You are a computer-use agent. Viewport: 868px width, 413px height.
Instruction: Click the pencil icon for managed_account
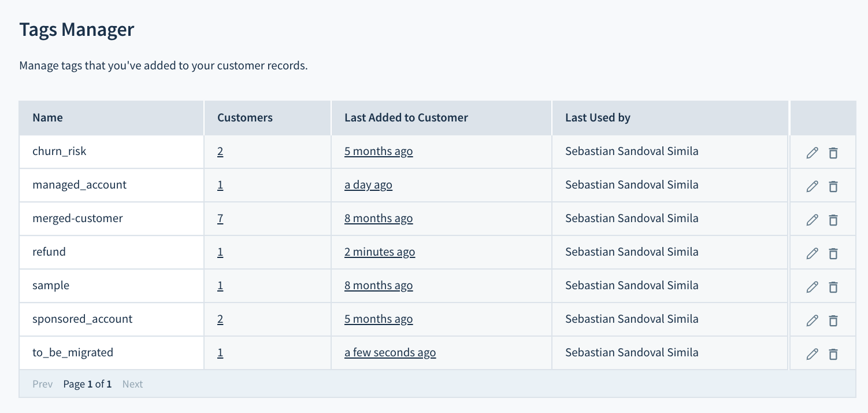(x=812, y=186)
